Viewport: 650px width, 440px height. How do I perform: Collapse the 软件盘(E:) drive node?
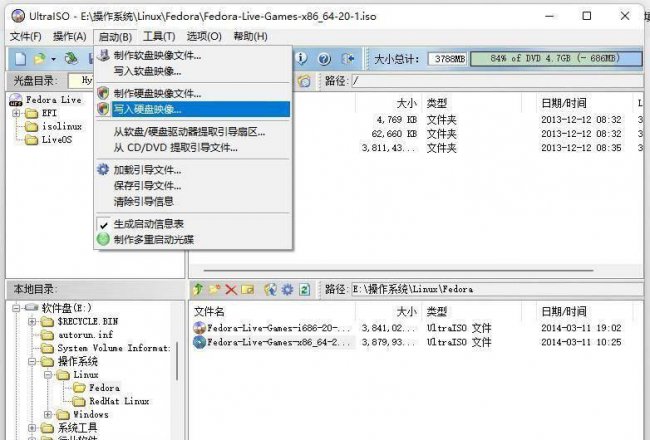(x=16, y=308)
